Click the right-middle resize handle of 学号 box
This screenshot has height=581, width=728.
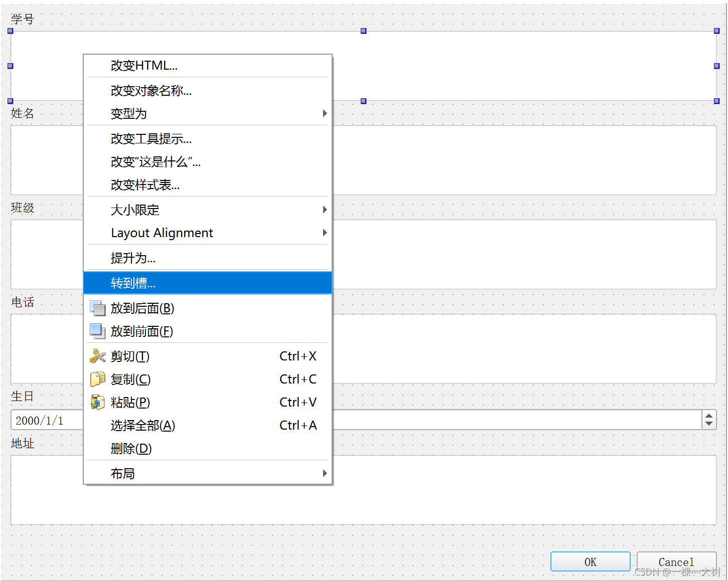pos(716,66)
